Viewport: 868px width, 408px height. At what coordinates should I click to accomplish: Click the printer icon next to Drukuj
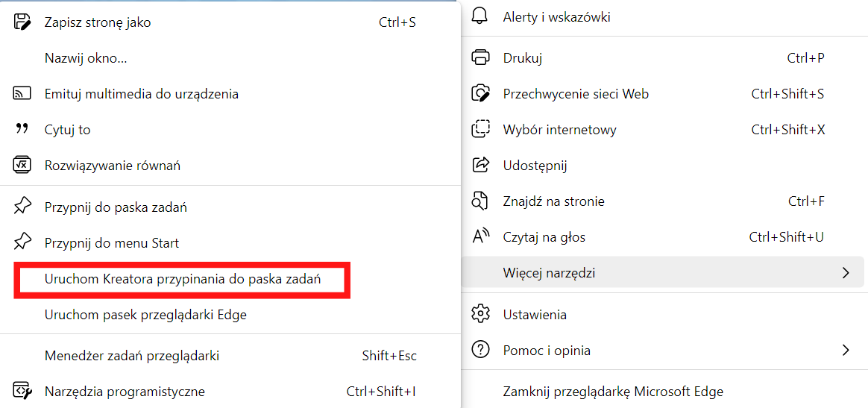480,57
